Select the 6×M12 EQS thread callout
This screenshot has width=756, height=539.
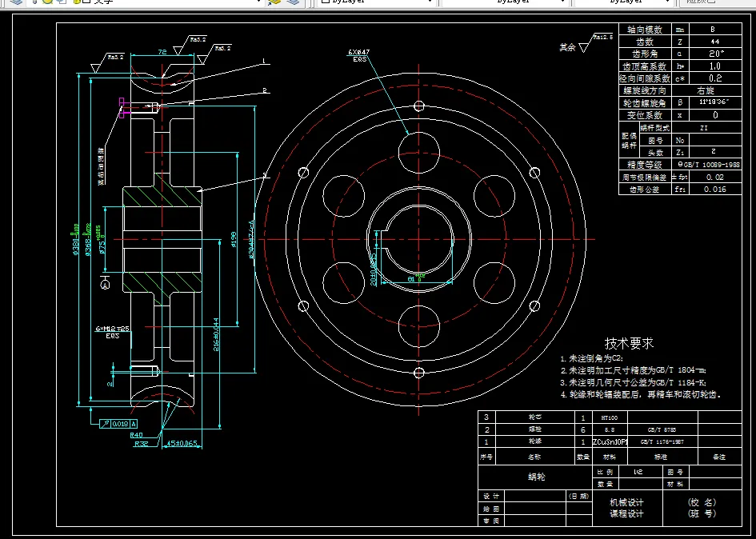click(x=112, y=332)
